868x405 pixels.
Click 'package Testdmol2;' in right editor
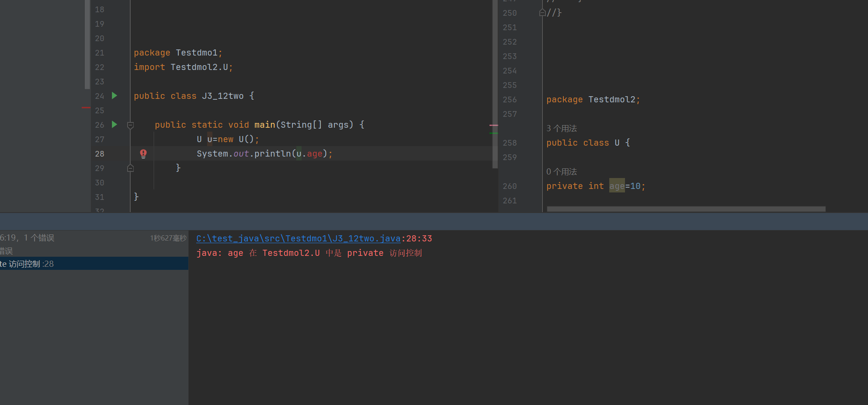[x=593, y=99]
